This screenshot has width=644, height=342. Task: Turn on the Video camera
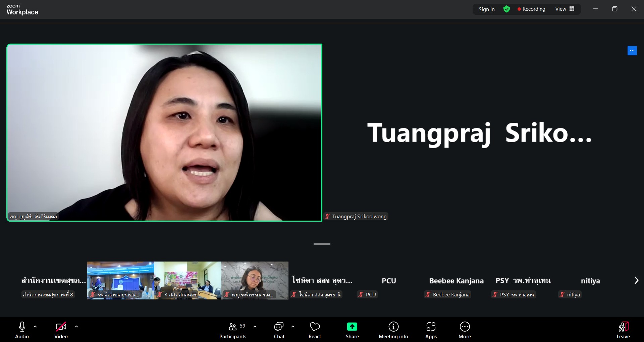click(61, 330)
